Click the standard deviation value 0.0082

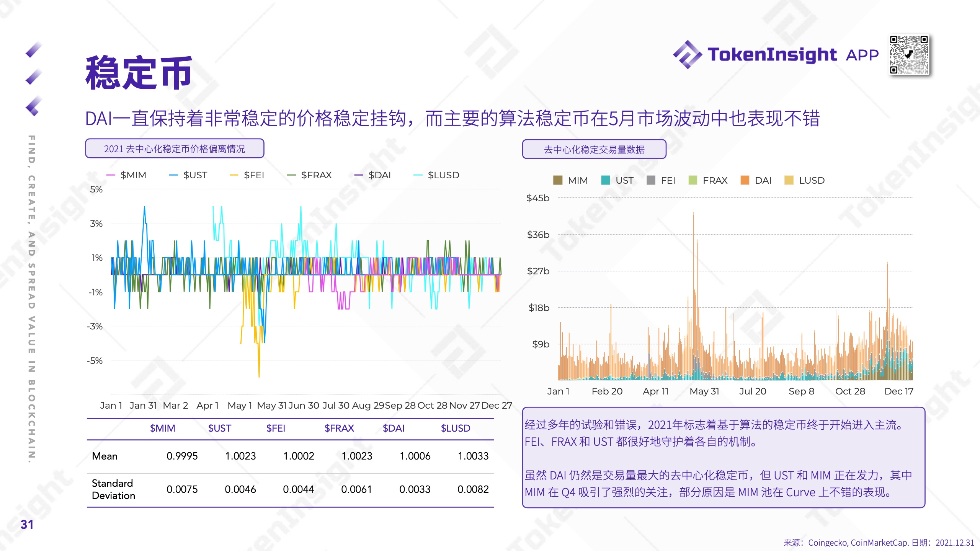click(x=473, y=489)
